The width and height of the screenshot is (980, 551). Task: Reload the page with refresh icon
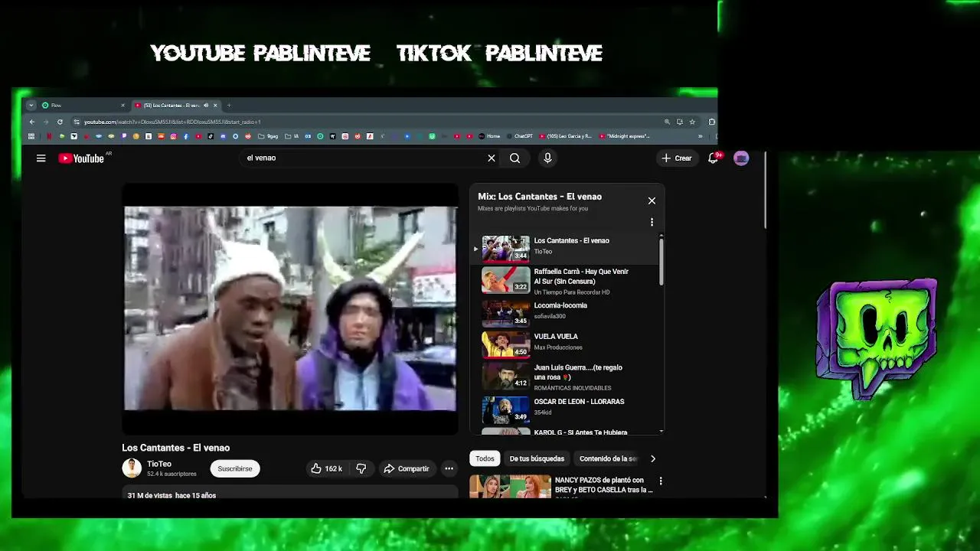[x=60, y=122]
